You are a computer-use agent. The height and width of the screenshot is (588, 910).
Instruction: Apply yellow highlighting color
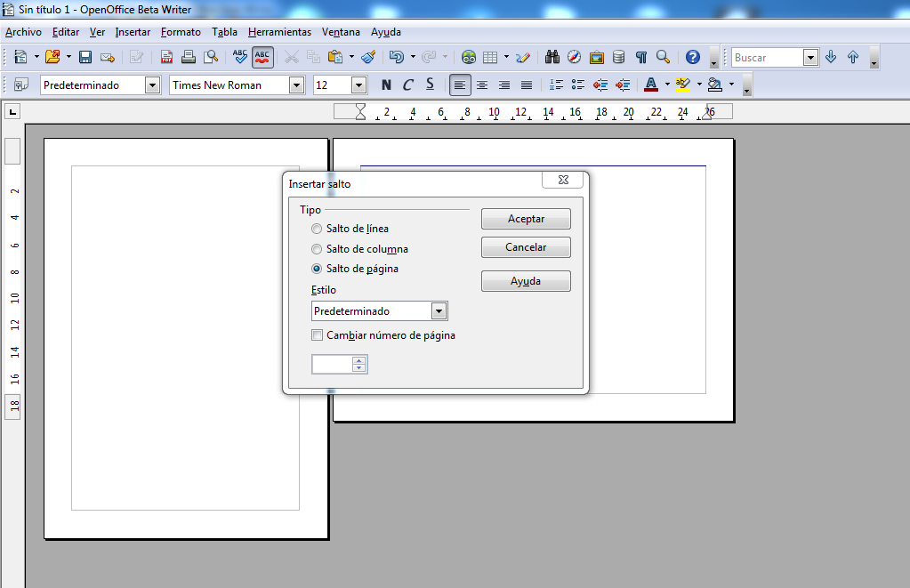tap(683, 85)
